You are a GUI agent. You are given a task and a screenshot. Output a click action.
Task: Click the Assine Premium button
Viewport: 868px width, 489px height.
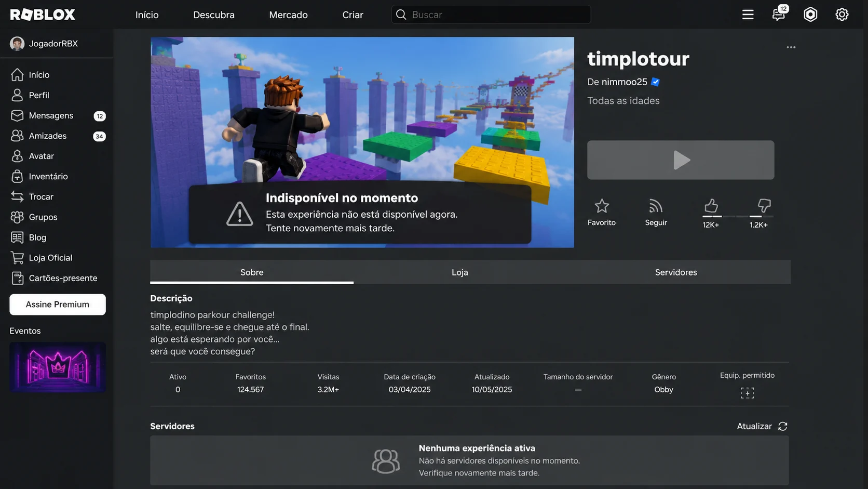pyautogui.click(x=58, y=305)
